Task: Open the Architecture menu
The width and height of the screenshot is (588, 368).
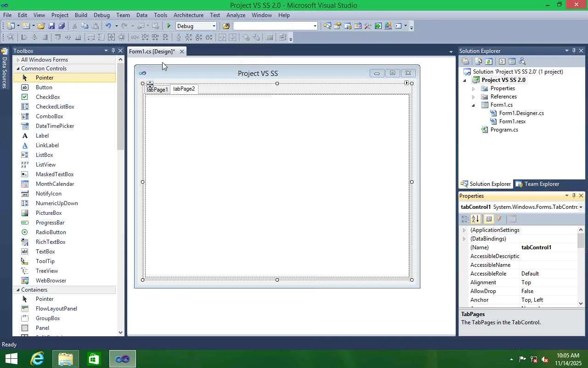Action: 188,15
